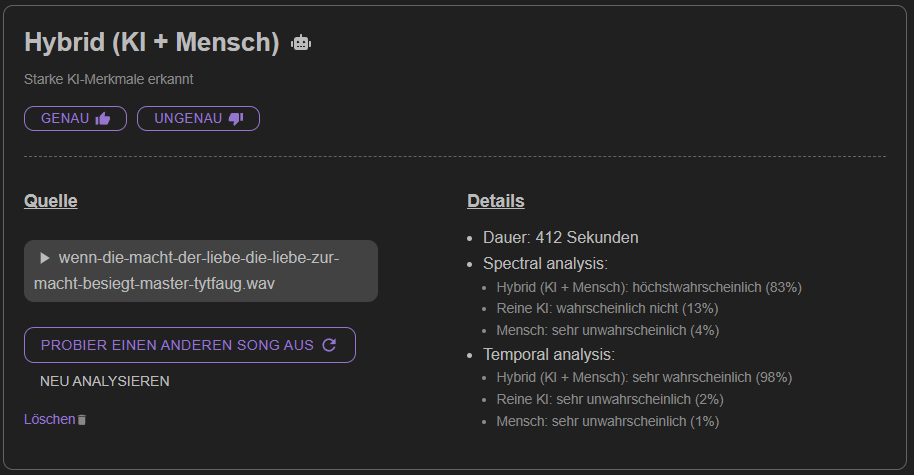914x475 pixels.
Task: Click the Spectral analysis list item
Action: click(545, 263)
